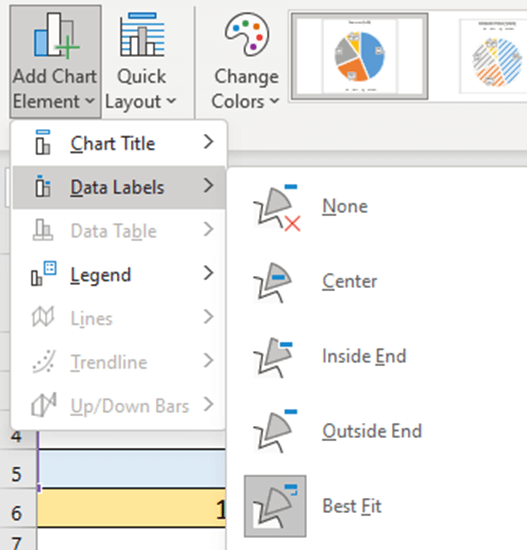Click the Outside End text label
527x550 pixels.
point(372,431)
